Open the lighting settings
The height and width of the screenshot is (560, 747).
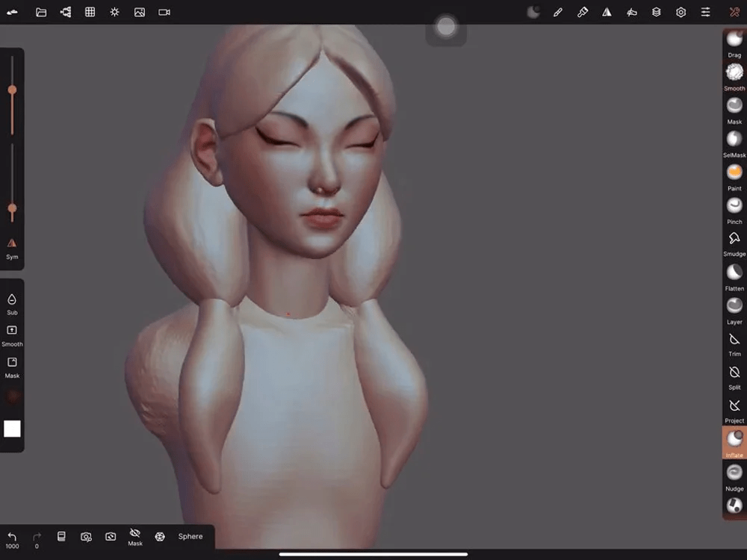coord(114,12)
